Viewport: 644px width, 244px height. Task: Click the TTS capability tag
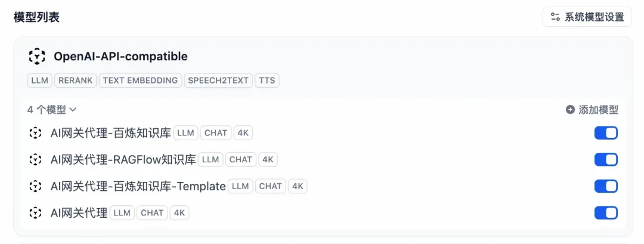tap(267, 81)
